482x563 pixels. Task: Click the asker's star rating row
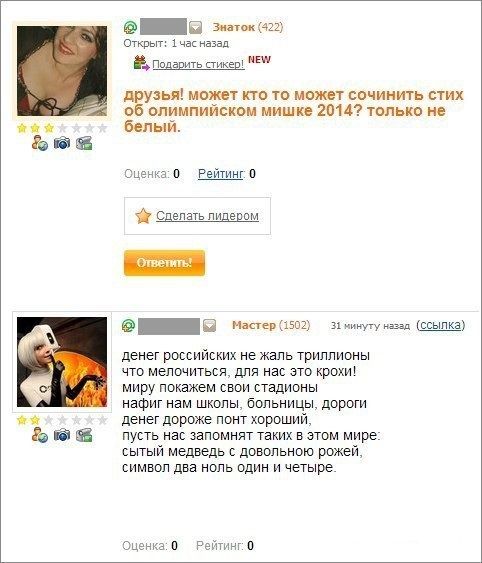tap(62, 128)
